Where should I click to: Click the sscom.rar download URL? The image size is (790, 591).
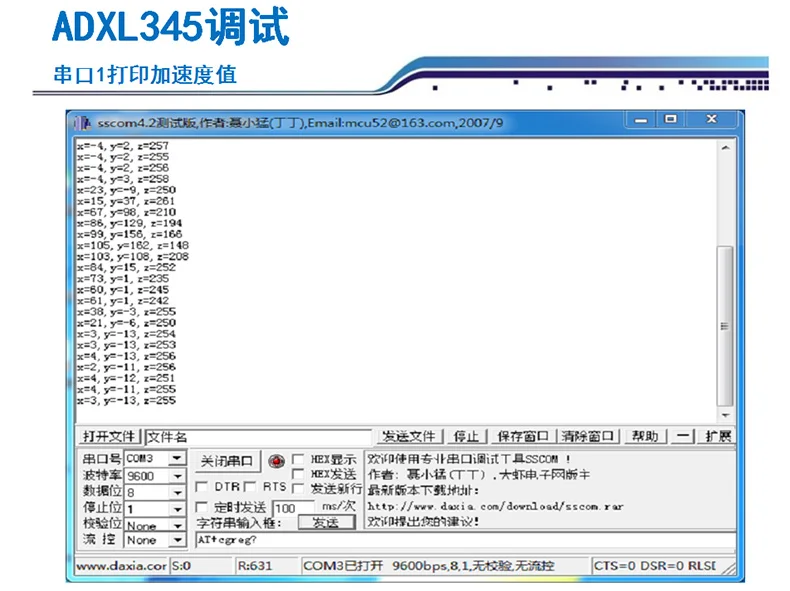tap(495, 506)
